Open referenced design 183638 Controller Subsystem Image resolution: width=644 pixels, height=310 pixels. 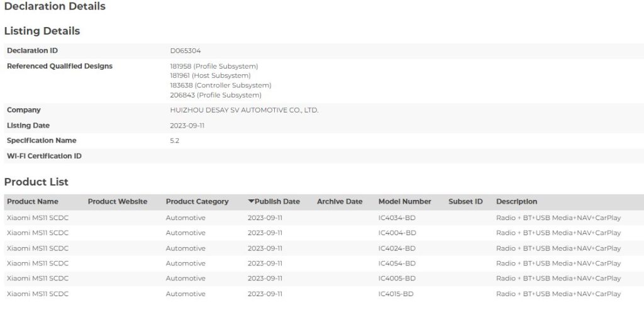point(221,86)
